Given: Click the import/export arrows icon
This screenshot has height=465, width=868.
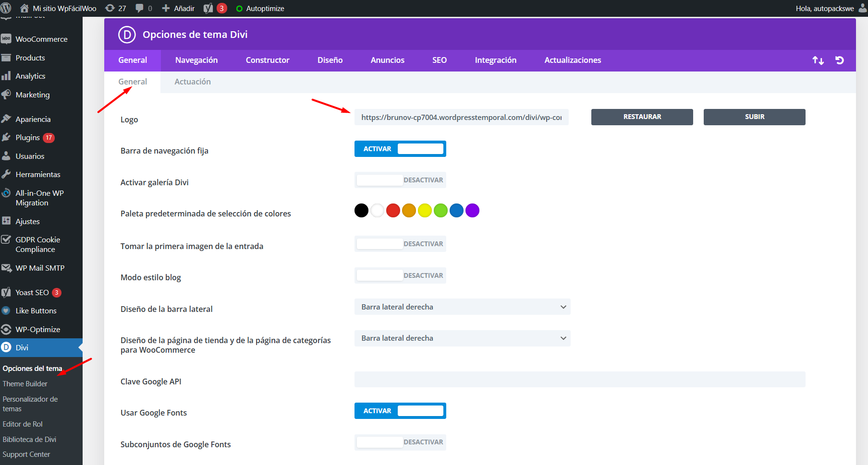Looking at the screenshot, I should [x=818, y=60].
